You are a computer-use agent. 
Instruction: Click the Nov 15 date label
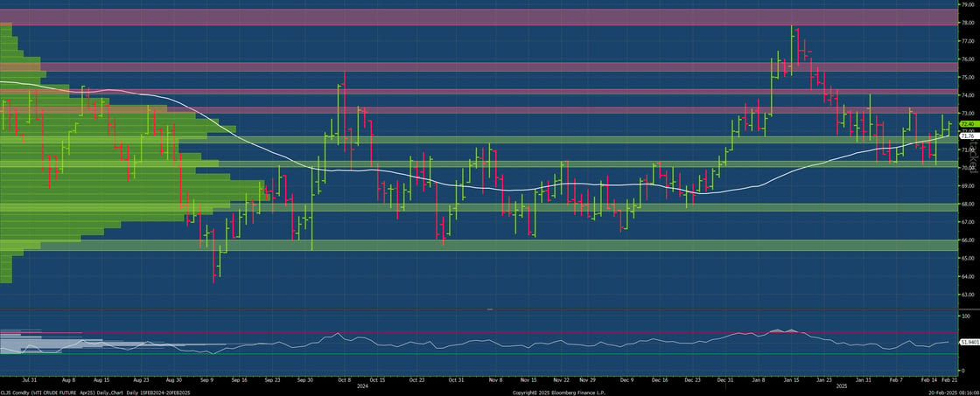[x=528, y=379]
